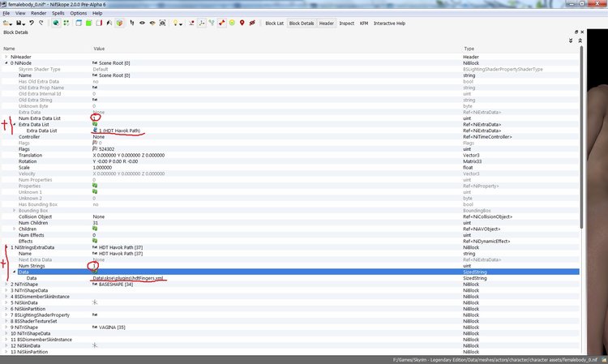Viewport: 608px width, 364px height.
Task: Collapse the Extra Data List array
Action: coord(15,124)
